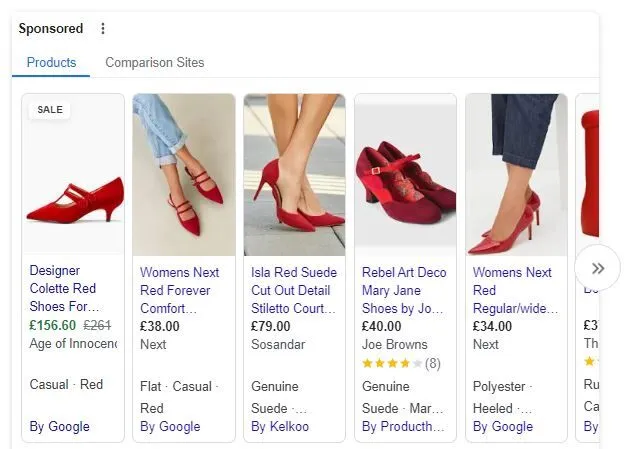Open Rebel Art Deco Mary Jane Shoes link
Image resolution: width=638 pixels, height=449 pixels.
[x=404, y=290]
